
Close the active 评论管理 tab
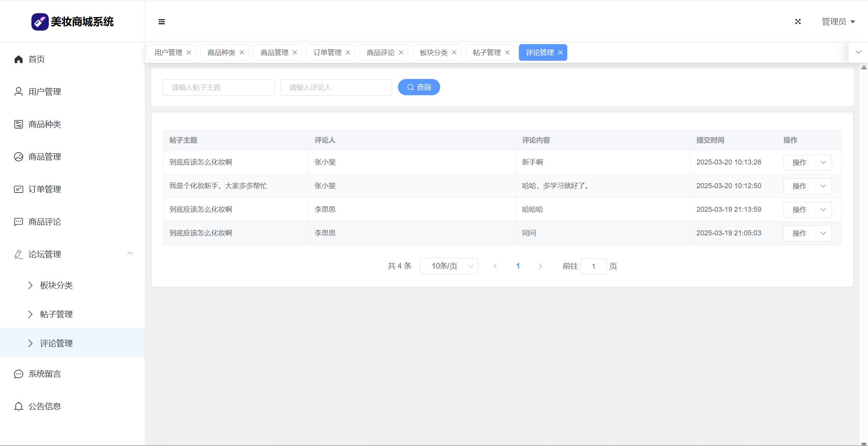pyautogui.click(x=560, y=53)
